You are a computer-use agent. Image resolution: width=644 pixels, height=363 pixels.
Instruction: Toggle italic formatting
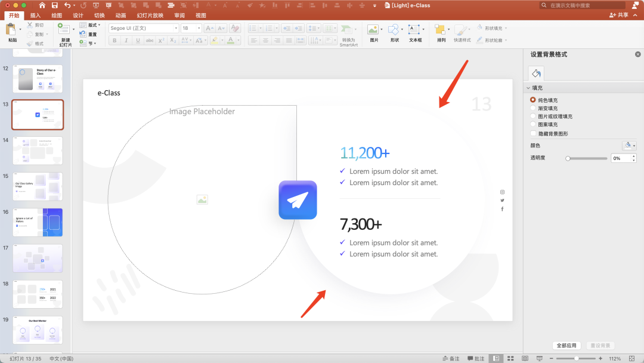coord(126,40)
